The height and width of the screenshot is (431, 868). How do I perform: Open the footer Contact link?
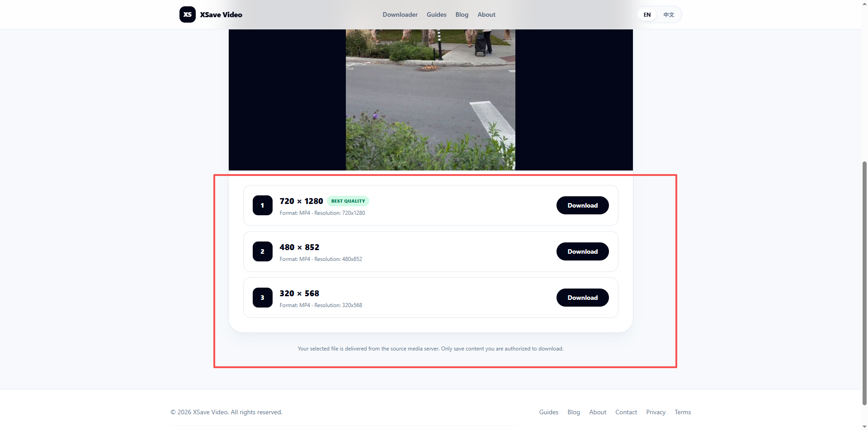[626, 412]
